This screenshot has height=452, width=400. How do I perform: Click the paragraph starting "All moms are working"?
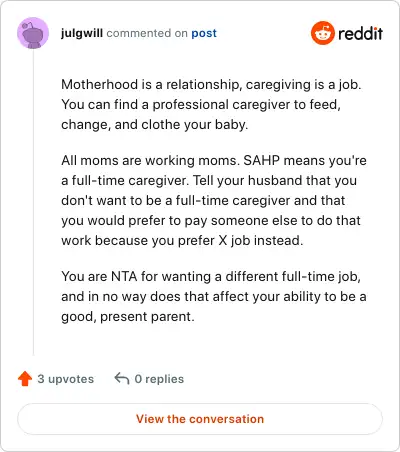[x=214, y=200]
